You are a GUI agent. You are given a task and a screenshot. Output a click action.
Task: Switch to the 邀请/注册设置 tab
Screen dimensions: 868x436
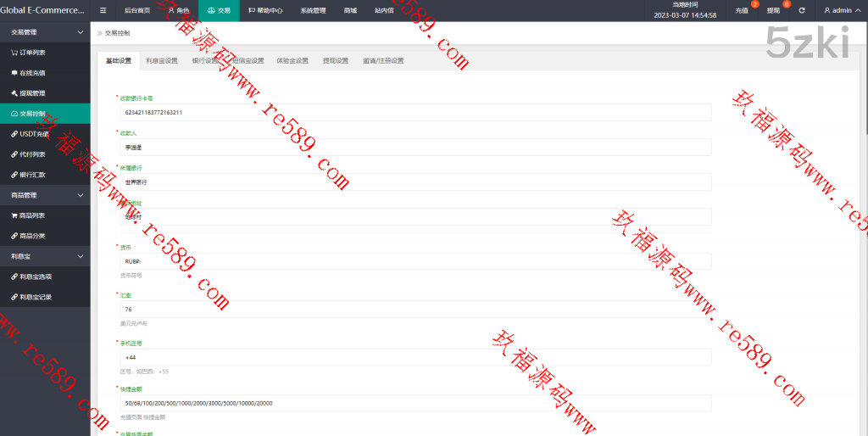(x=383, y=61)
